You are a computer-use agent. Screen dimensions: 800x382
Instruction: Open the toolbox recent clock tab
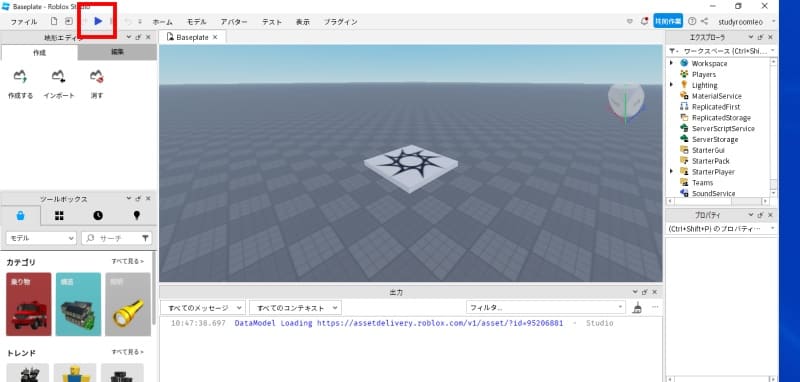tap(98, 216)
